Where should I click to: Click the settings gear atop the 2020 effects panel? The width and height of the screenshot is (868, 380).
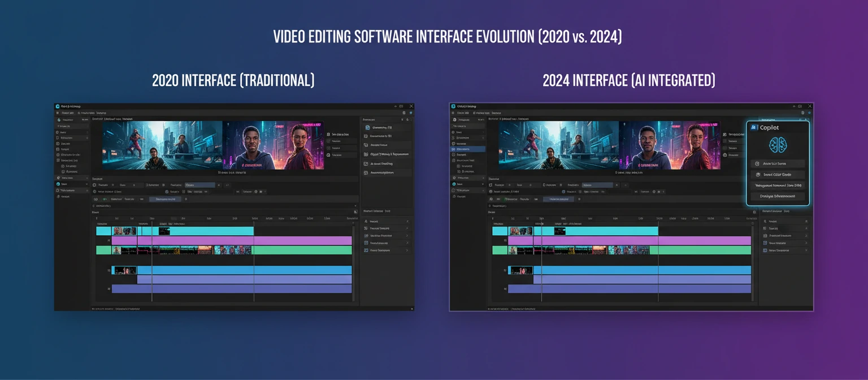406,119
